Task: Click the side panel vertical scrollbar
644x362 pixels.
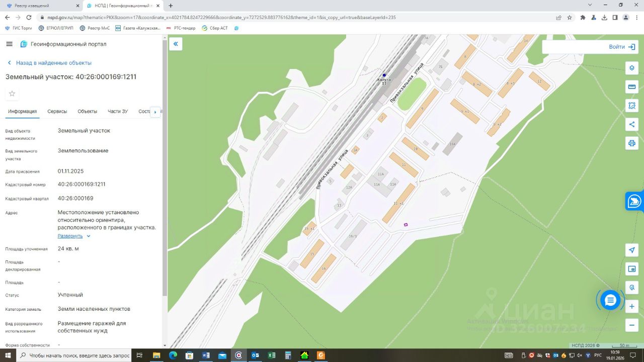Action: (165, 168)
